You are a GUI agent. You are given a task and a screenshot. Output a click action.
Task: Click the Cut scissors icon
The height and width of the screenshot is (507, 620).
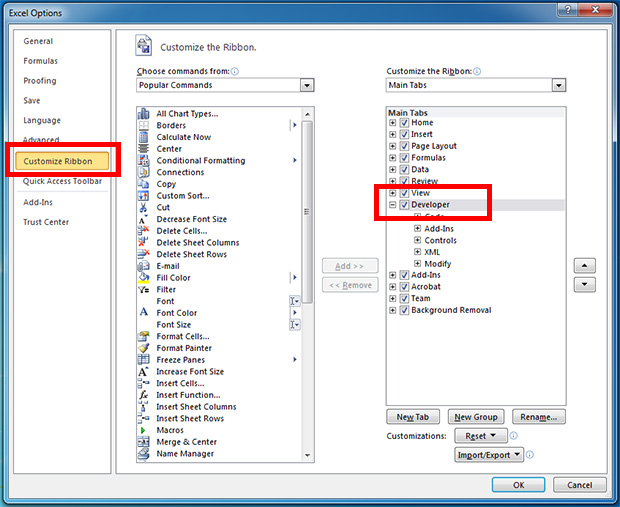143,207
